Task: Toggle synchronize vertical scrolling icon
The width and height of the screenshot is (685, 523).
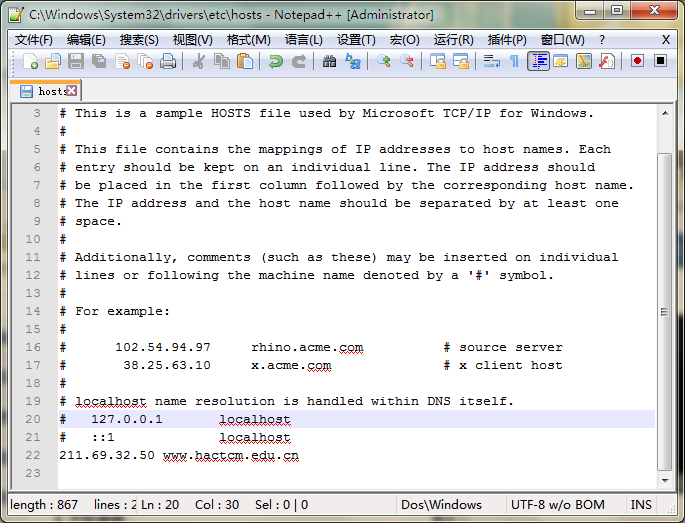Action: 438,62
